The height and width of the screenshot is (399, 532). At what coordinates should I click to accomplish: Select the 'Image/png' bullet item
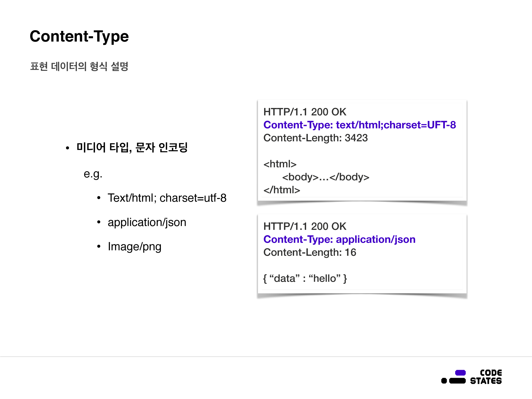click(x=134, y=247)
